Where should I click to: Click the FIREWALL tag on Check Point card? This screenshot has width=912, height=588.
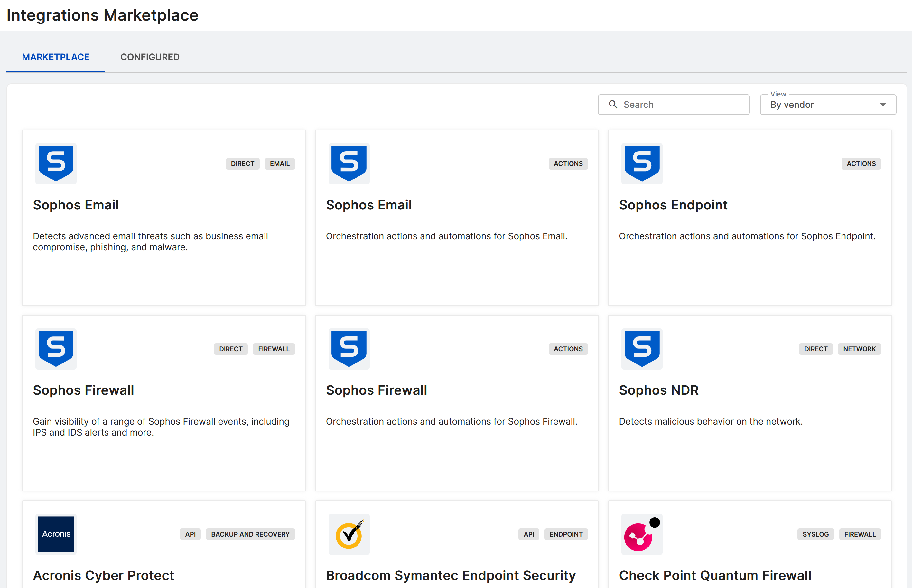click(x=860, y=534)
